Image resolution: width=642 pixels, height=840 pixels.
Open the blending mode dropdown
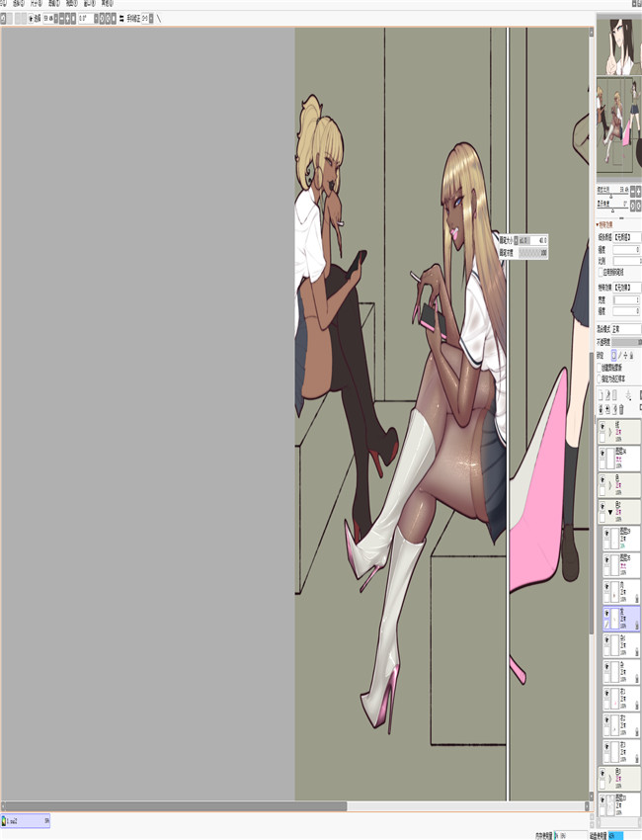point(625,329)
